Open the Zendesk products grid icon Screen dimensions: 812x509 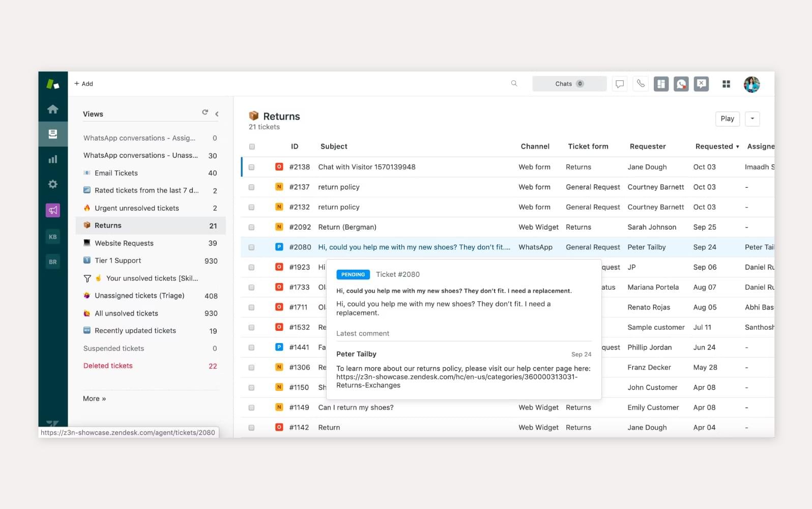727,84
